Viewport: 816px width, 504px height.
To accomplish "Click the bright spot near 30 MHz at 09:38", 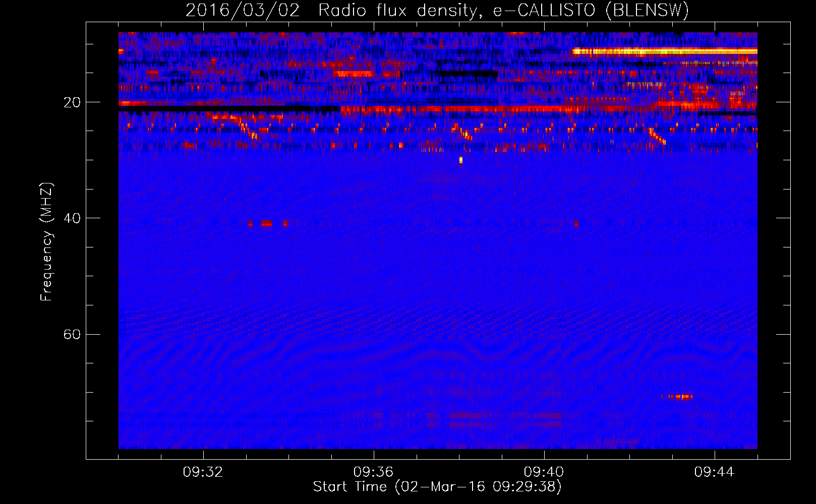I will pos(461,160).
